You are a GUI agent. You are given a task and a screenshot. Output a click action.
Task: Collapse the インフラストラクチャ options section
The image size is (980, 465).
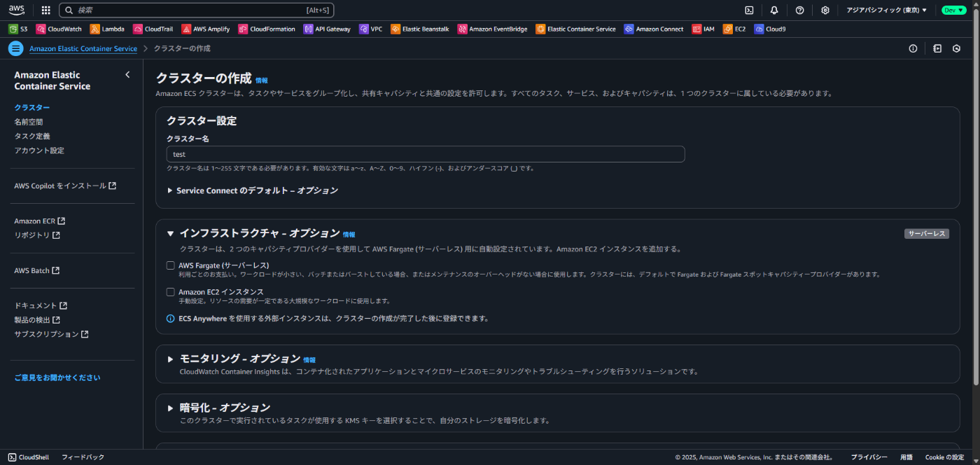click(169, 234)
